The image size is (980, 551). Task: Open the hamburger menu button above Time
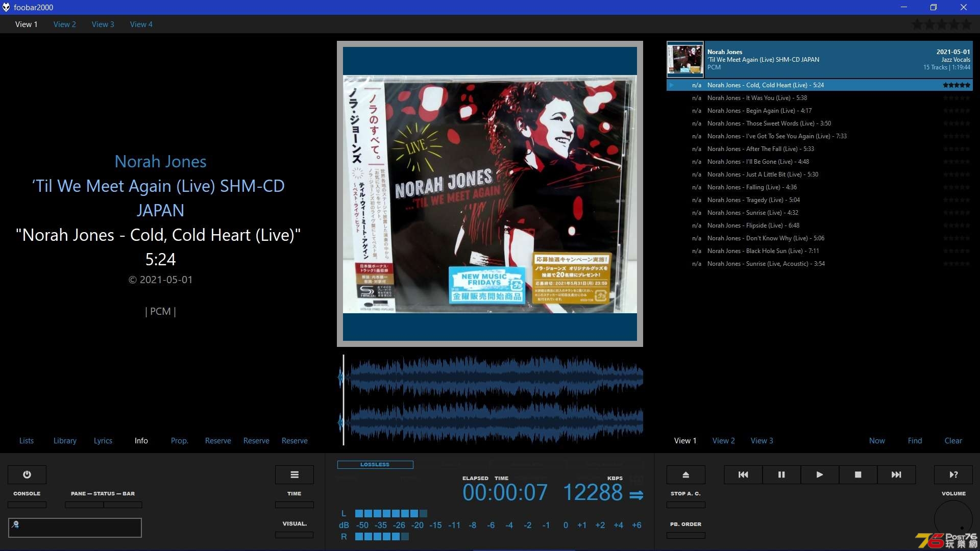point(295,474)
